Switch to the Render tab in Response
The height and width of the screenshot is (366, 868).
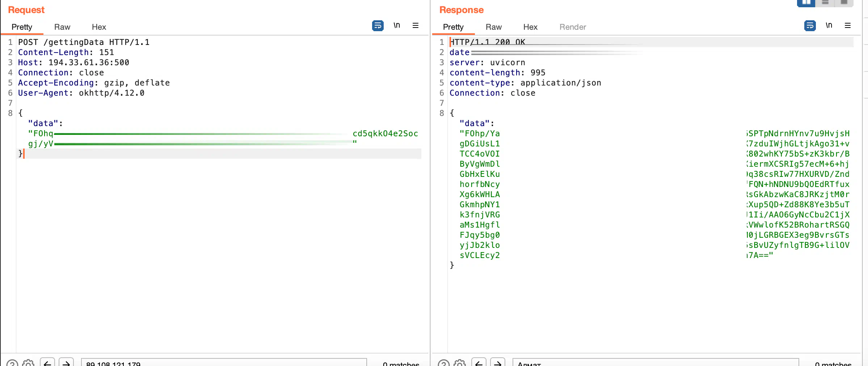click(573, 27)
